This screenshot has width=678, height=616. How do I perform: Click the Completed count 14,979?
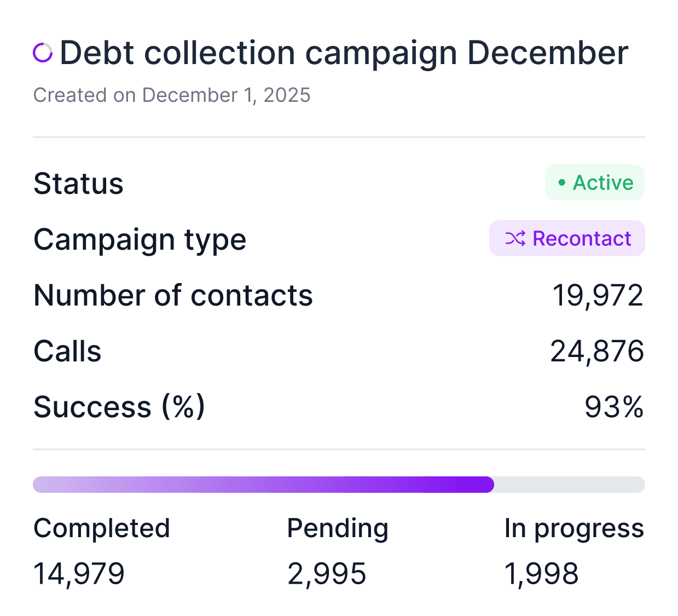coord(79,574)
